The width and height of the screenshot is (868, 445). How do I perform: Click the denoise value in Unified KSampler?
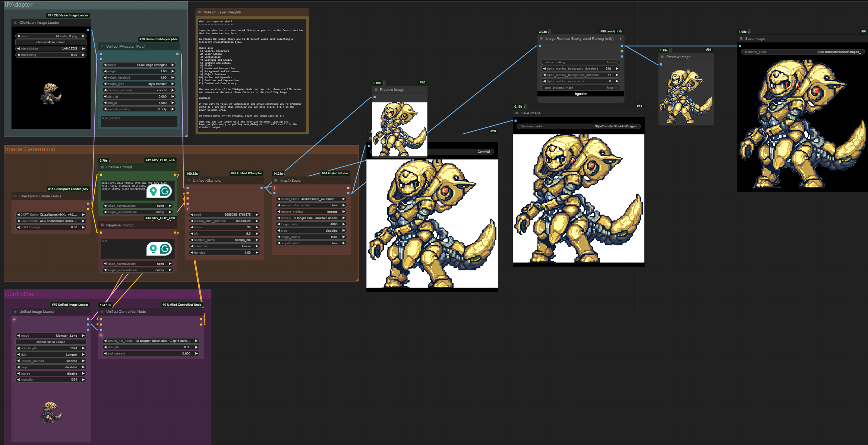coord(224,253)
